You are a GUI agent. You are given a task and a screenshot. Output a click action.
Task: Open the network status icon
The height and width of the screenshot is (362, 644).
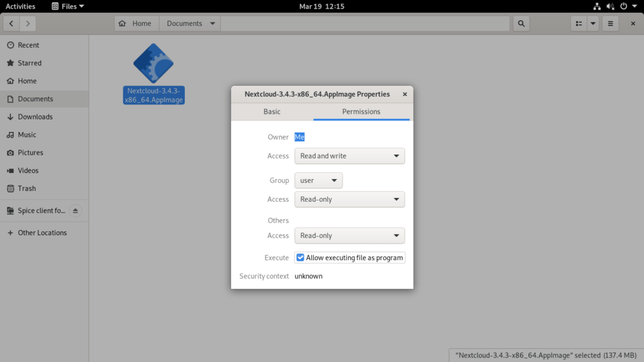coord(597,6)
